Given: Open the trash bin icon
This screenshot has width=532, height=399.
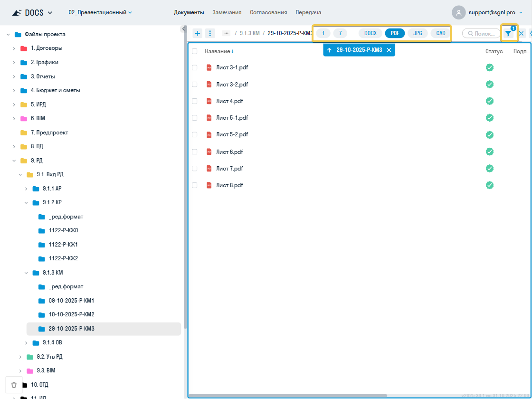Looking at the screenshot, I should coord(14,385).
